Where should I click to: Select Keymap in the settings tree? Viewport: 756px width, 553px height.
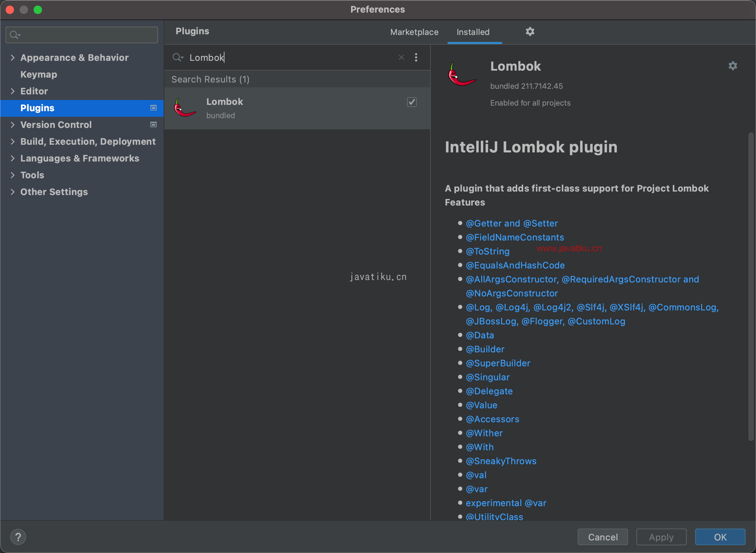(x=38, y=74)
